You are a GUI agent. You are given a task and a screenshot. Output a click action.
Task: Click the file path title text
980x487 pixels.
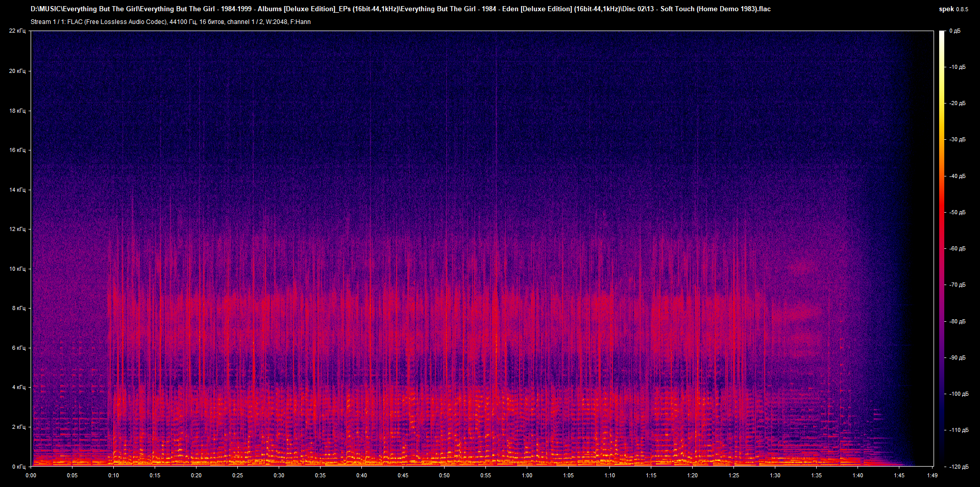[x=401, y=9]
